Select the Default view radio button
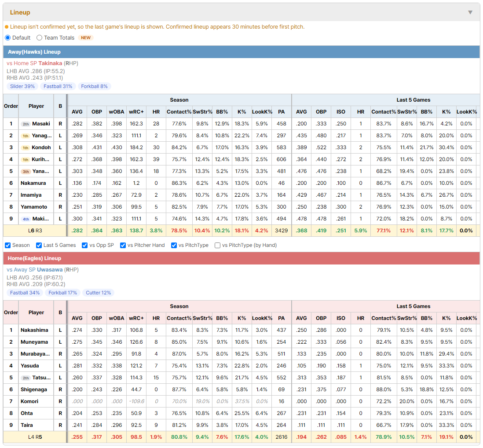The image size is (483, 448). pos(8,37)
